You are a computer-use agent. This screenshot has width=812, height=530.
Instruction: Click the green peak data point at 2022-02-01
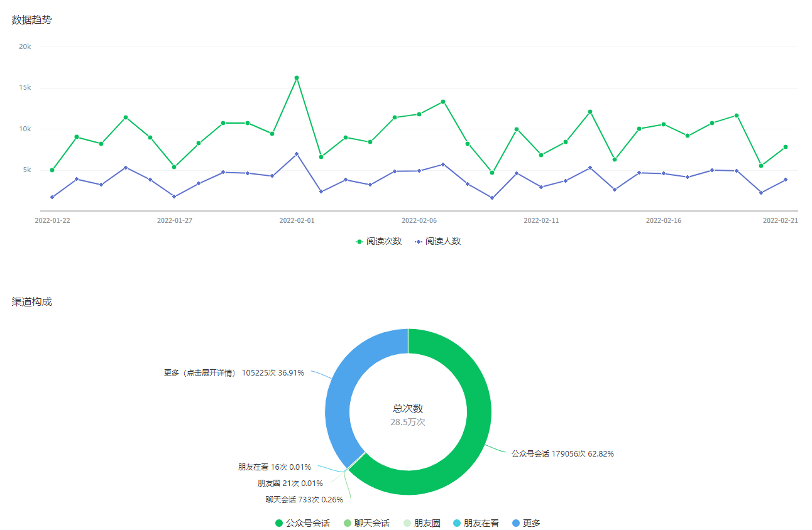(x=297, y=78)
